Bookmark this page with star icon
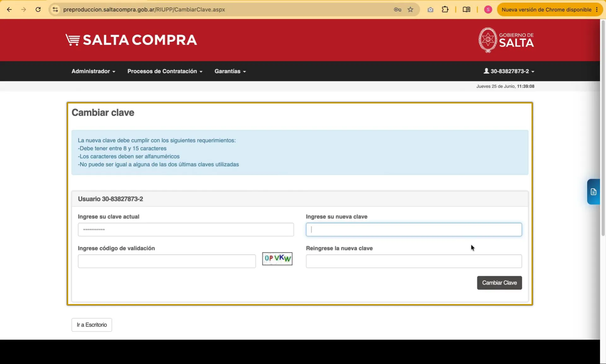 (x=410, y=9)
